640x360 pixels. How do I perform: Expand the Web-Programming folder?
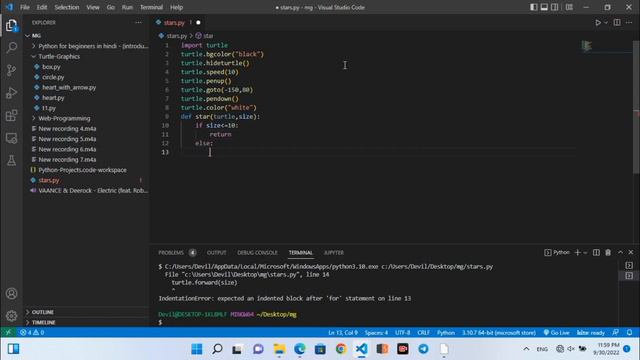click(x=64, y=118)
